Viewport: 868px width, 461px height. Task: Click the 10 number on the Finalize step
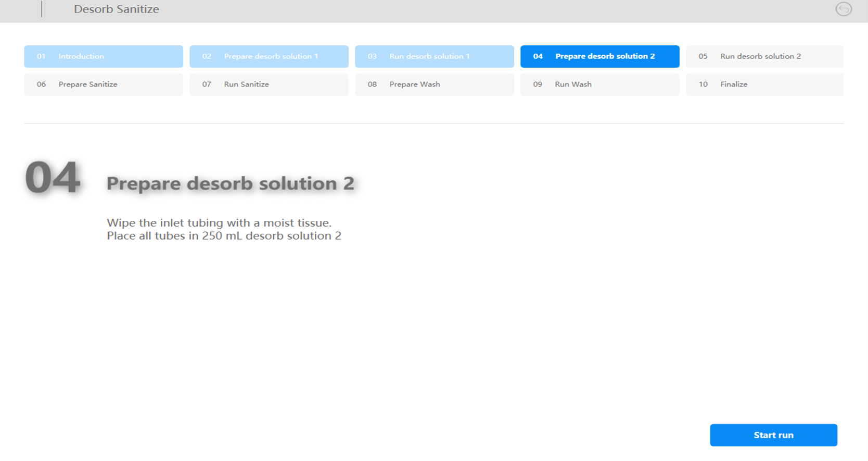point(703,84)
